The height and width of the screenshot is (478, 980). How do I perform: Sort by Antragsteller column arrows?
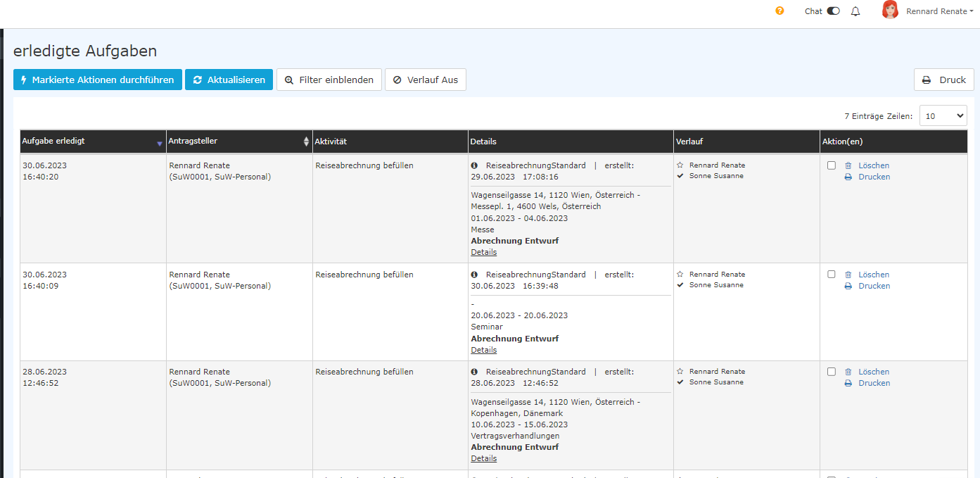pyautogui.click(x=306, y=141)
